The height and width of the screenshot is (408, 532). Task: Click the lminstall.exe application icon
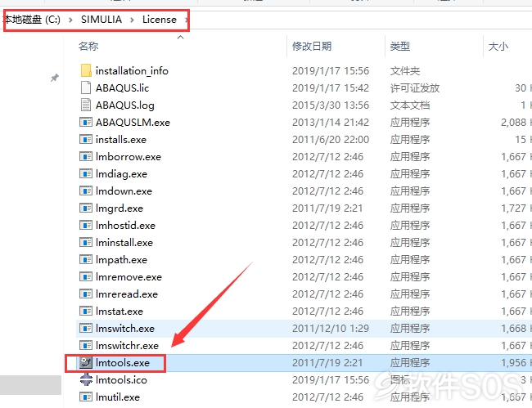(x=86, y=242)
